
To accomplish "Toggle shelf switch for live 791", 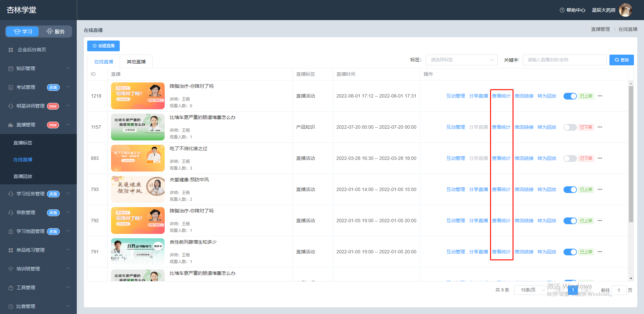I will [570, 252].
